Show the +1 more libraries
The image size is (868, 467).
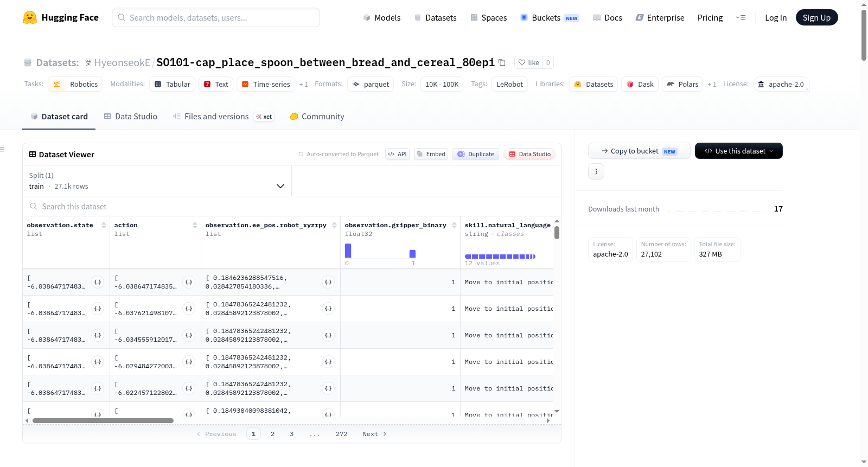pos(712,85)
